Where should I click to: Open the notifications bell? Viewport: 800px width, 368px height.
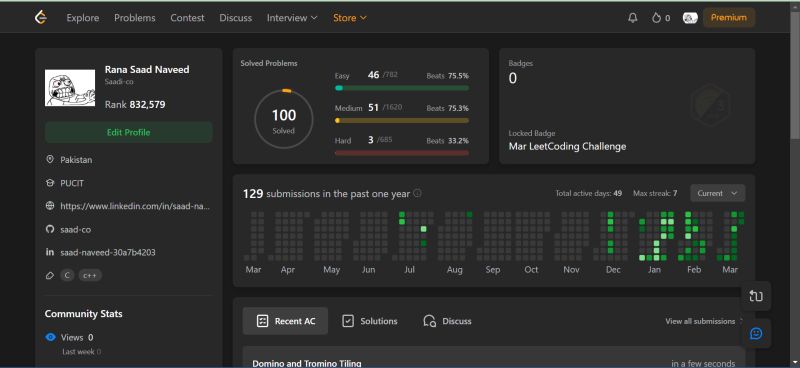pyautogui.click(x=633, y=18)
